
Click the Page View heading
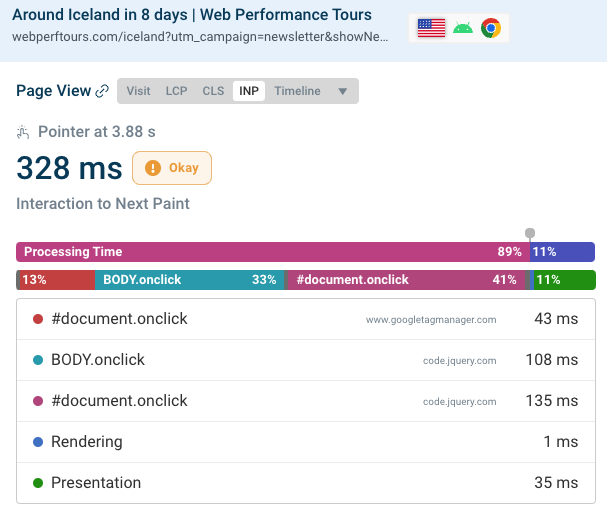(x=53, y=91)
